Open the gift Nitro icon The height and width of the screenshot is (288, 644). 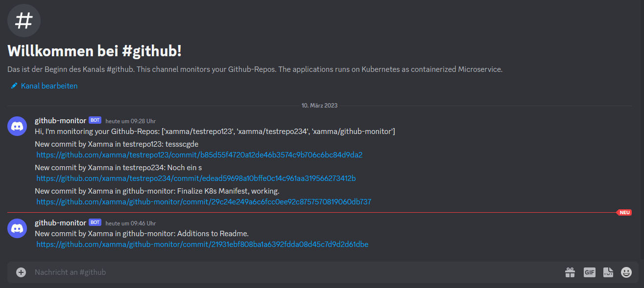pos(570,272)
